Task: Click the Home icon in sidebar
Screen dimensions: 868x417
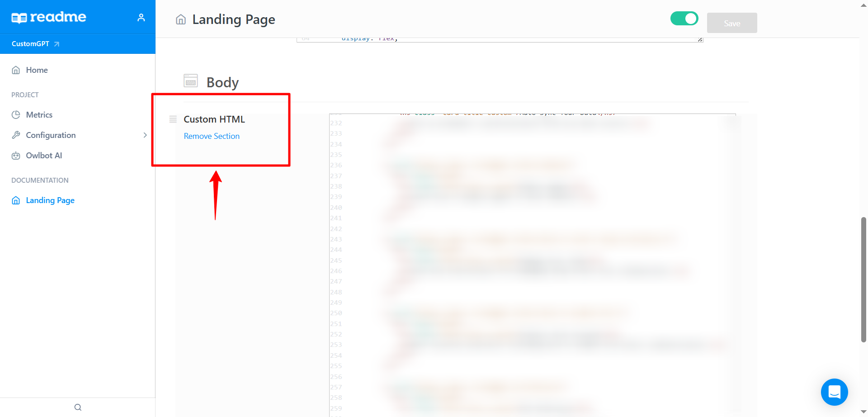Action: 16,70
